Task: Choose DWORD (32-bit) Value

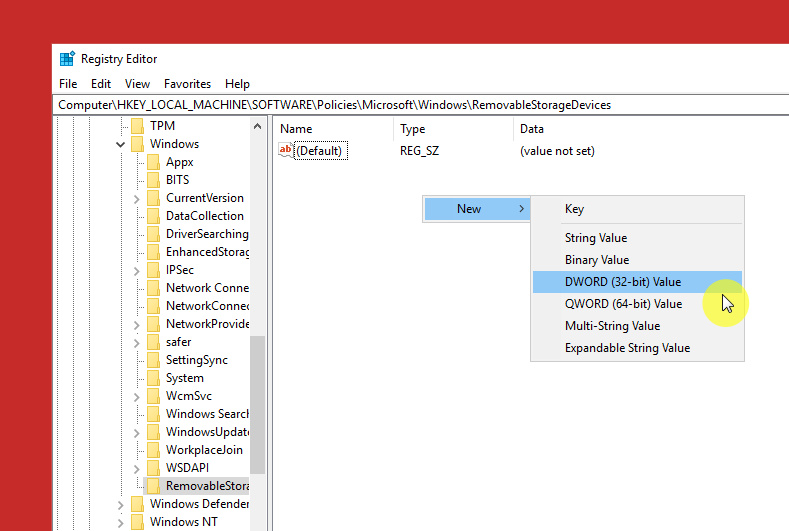Action: 637,282
